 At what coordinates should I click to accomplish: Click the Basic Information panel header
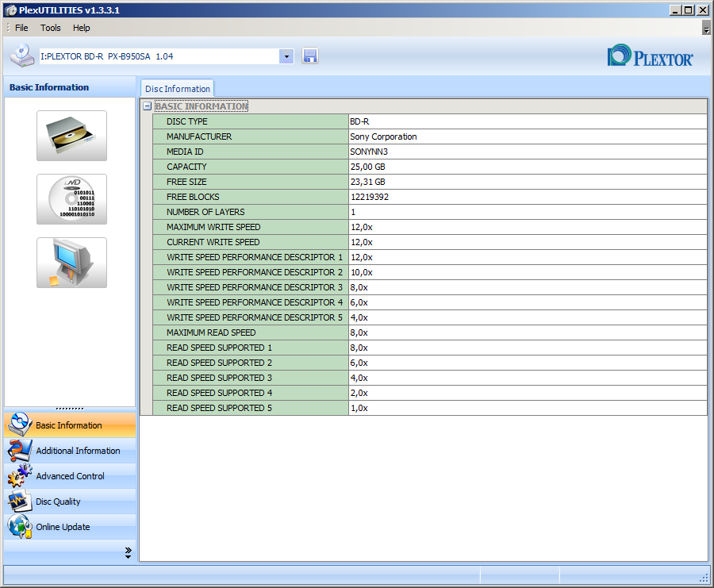[70, 87]
